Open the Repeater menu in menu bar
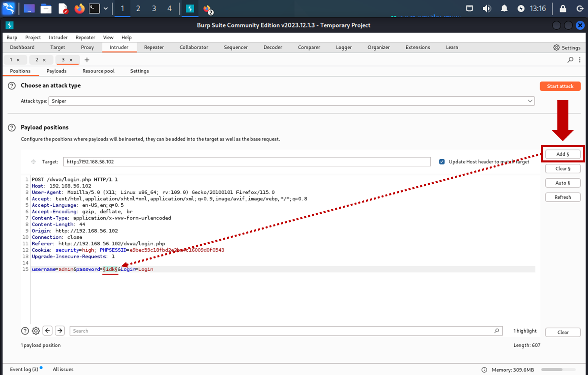This screenshot has width=588, height=375. coord(85,37)
